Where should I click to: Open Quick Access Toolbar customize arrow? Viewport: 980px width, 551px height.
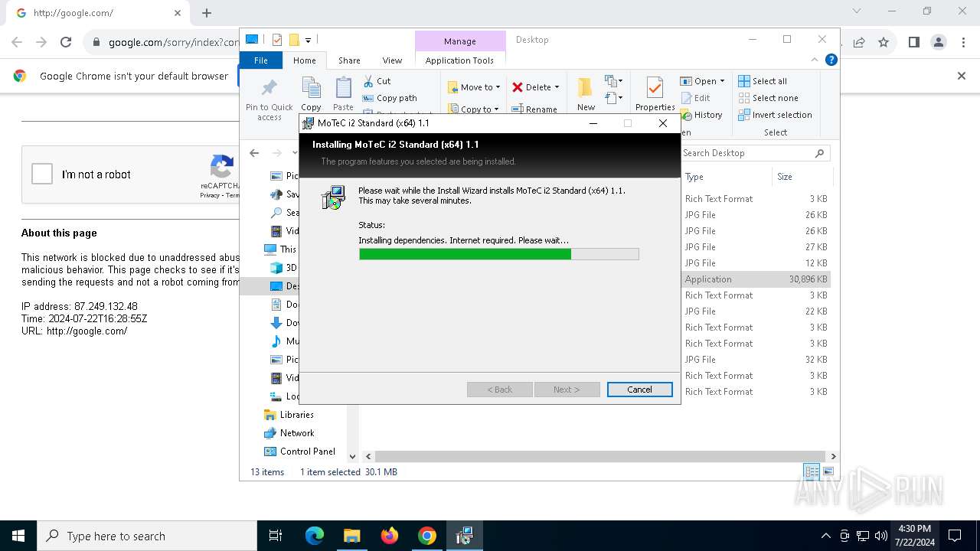[x=308, y=40]
